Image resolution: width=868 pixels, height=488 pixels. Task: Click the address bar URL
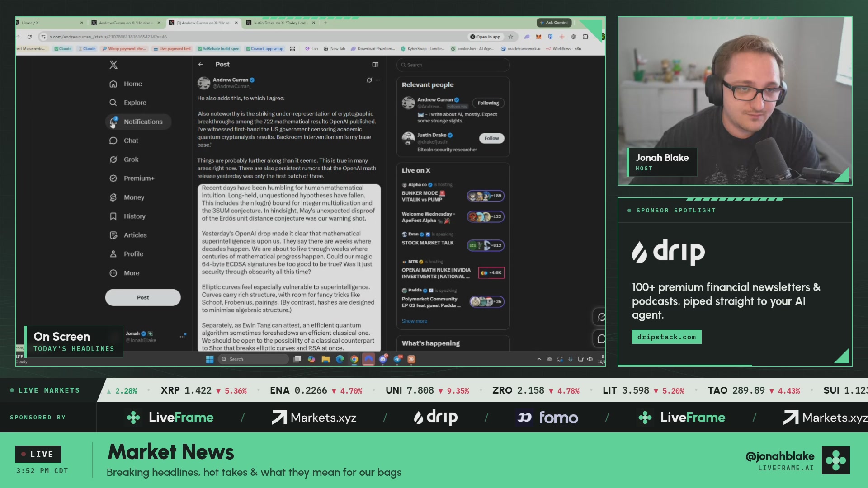(108, 37)
